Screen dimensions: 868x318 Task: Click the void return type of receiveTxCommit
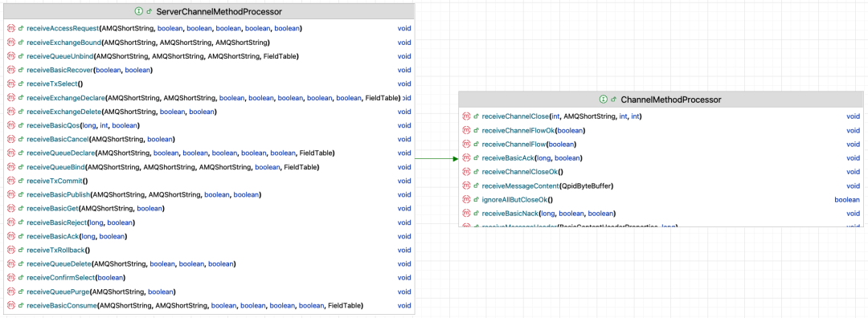404,181
